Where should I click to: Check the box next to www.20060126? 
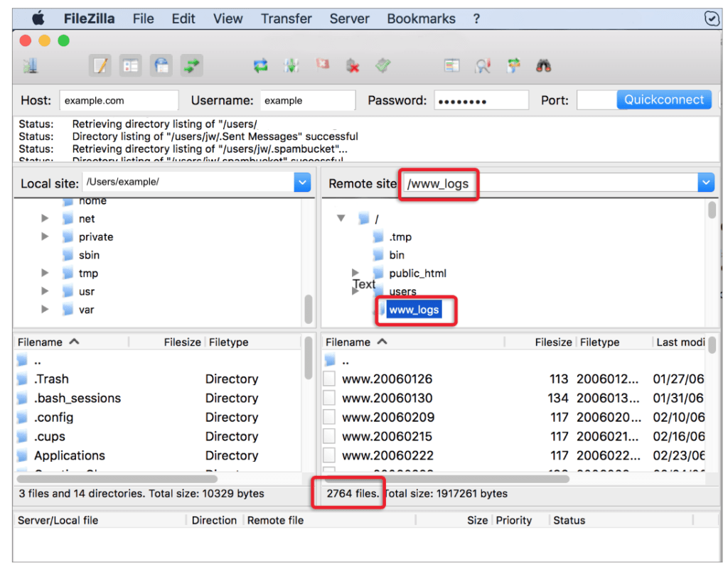329,378
